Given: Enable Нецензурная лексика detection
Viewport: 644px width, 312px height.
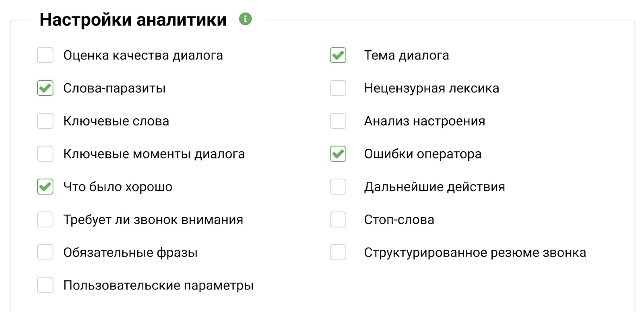Looking at the screenshot, I should (338, 88).
